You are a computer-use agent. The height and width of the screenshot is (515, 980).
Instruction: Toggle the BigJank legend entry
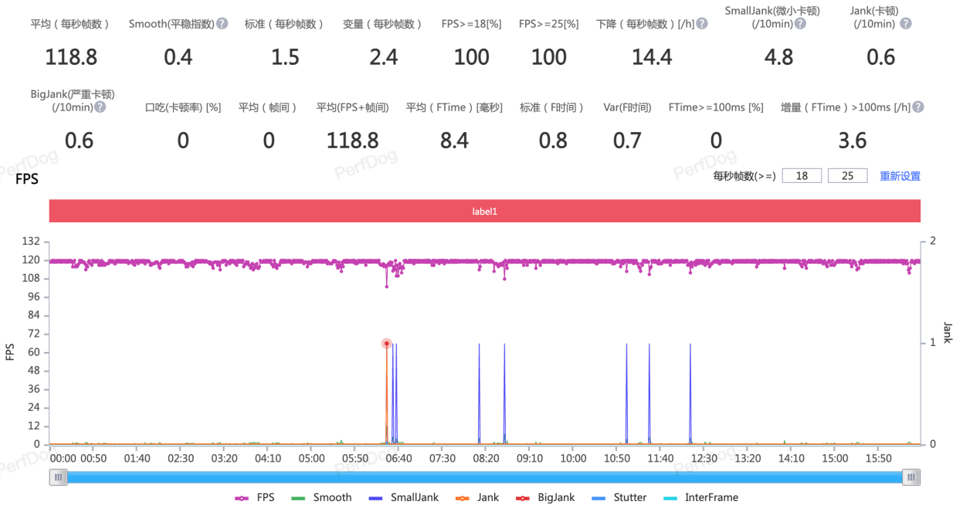522,497
